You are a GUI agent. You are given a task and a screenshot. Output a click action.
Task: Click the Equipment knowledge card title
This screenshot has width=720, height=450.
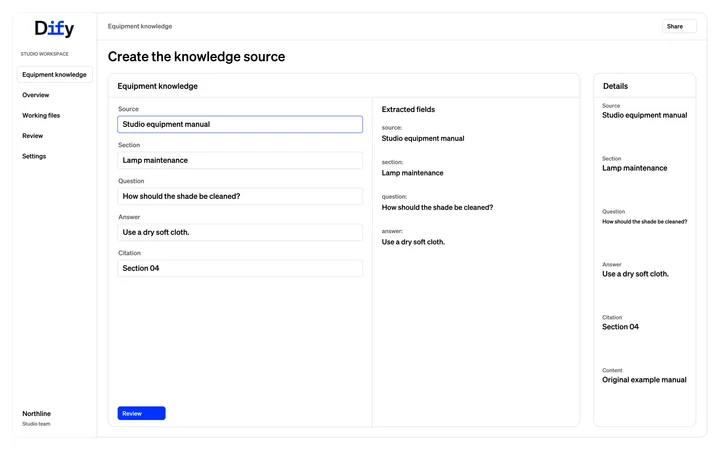pos(158,86)
